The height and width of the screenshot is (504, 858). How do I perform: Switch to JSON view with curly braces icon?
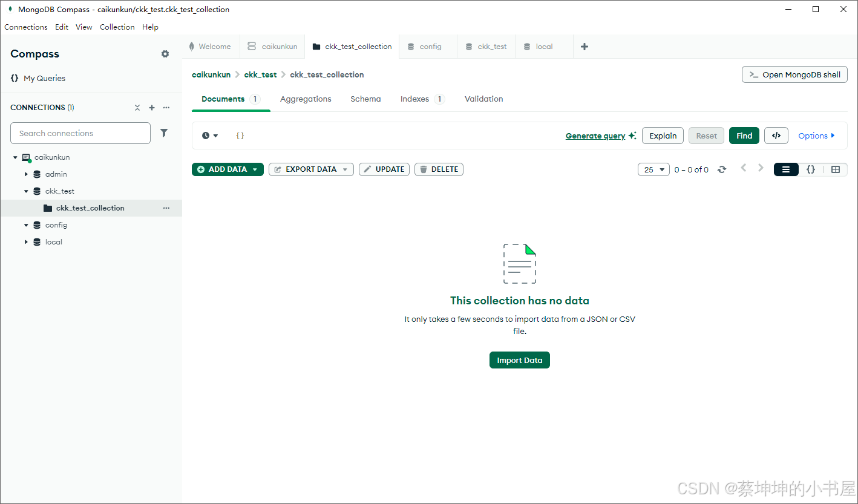coord(811,169)
